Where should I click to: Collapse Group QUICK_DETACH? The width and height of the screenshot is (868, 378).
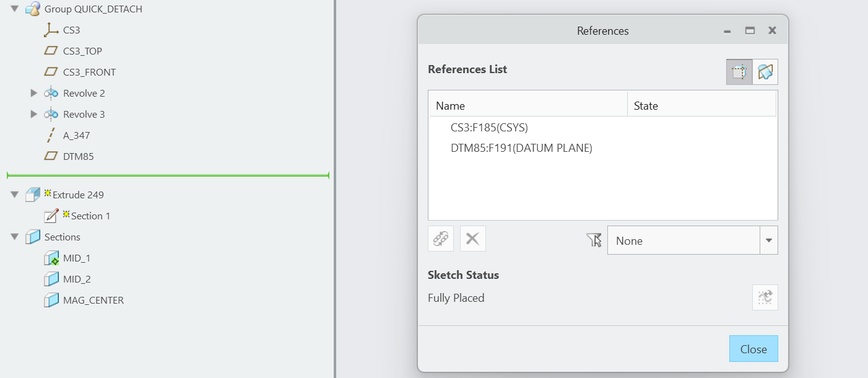click(14, 9)
